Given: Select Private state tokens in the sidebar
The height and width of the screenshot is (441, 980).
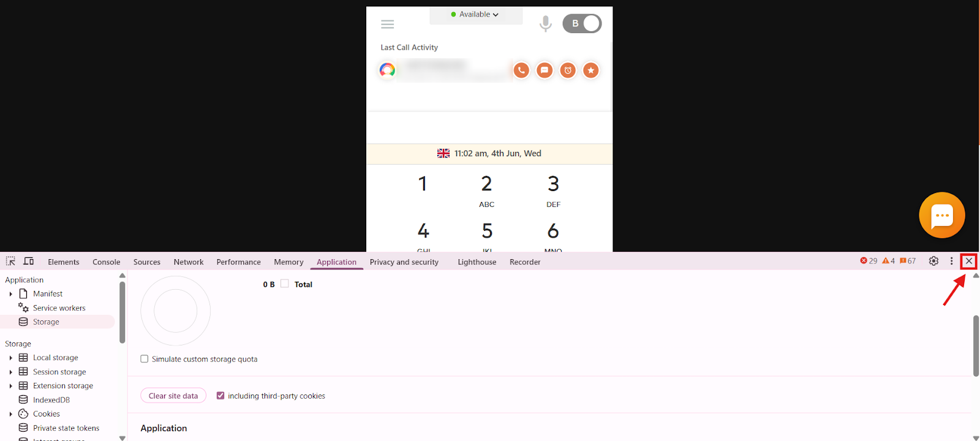Looking at the screenshot, I should tap(66, 428).
